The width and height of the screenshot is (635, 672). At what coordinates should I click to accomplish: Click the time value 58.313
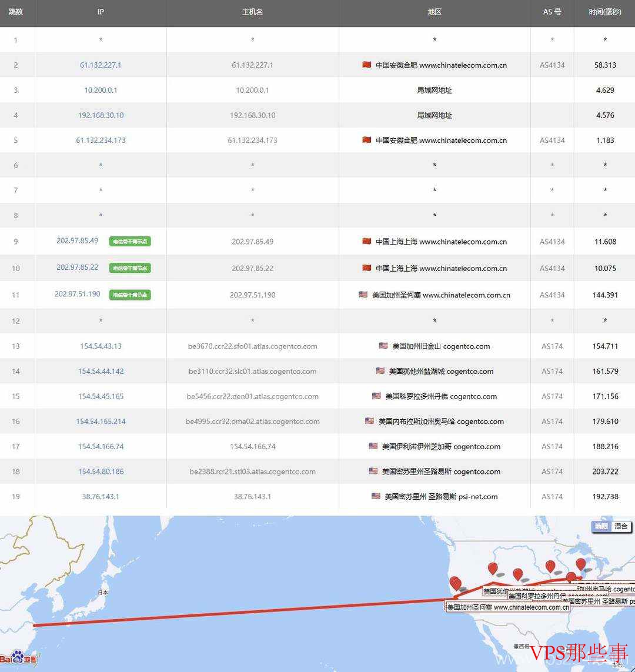point(605,65)
